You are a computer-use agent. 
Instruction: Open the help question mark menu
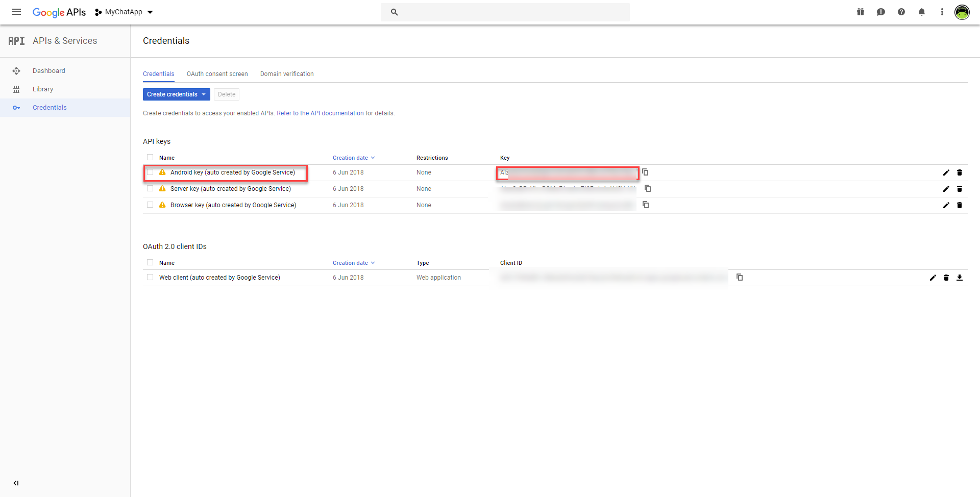click(901, 12)
